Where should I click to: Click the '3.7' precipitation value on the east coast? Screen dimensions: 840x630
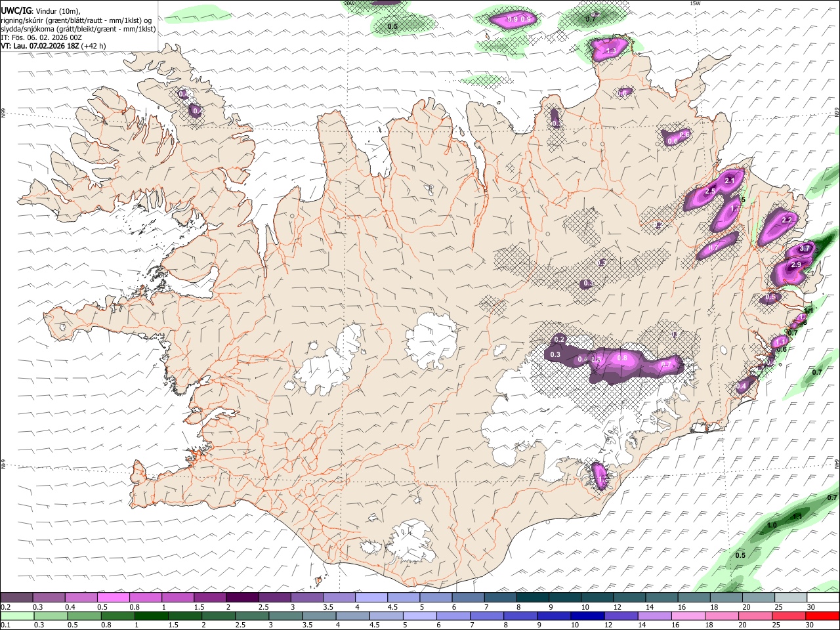805,248
